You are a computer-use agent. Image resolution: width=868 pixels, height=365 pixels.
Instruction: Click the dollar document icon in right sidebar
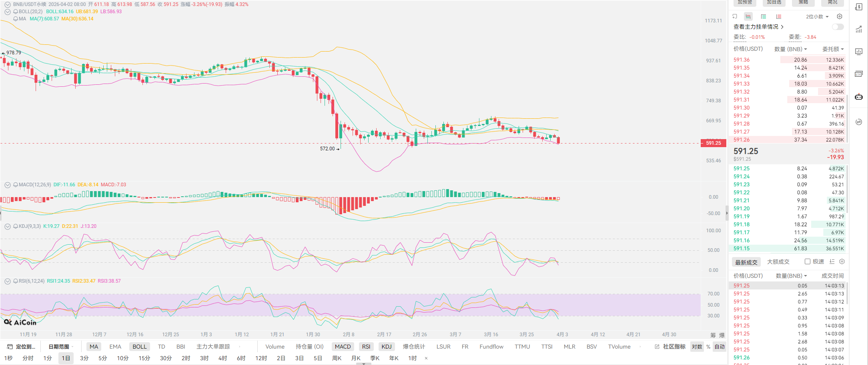tap(859, 7)
